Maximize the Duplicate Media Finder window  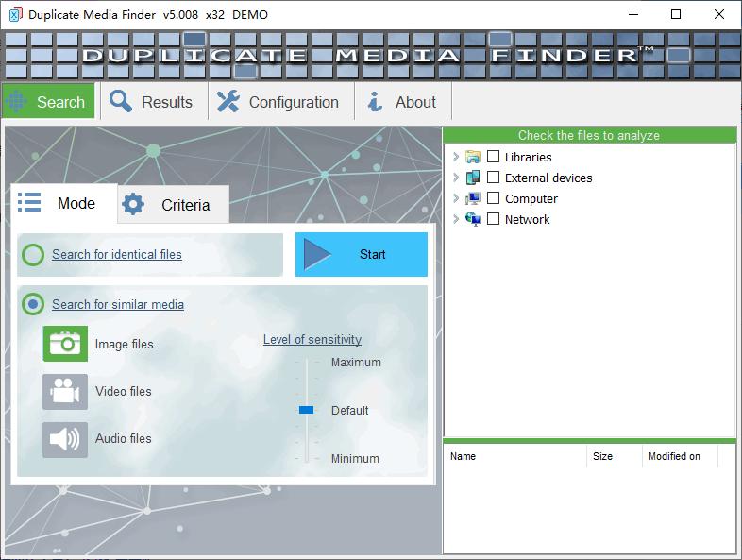pyautogui.click(x=676, y=15)
